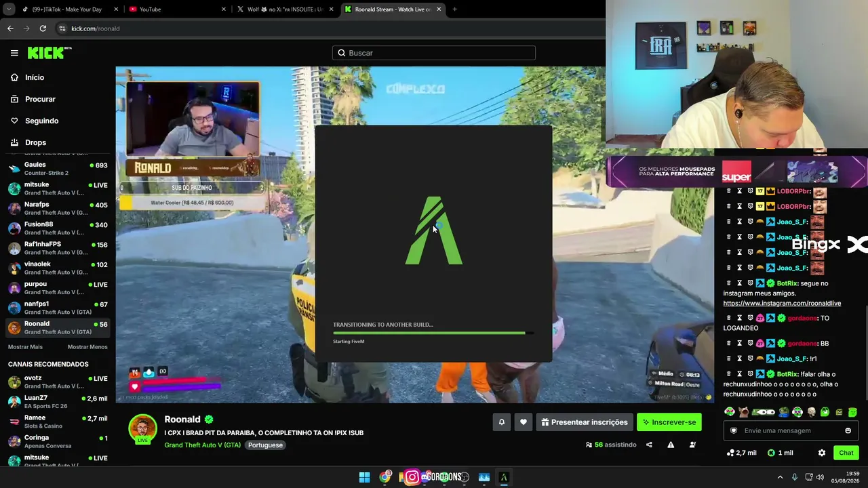868x488 pixels.
Task: Click the network tray icon
Action: tap(808, 477)
